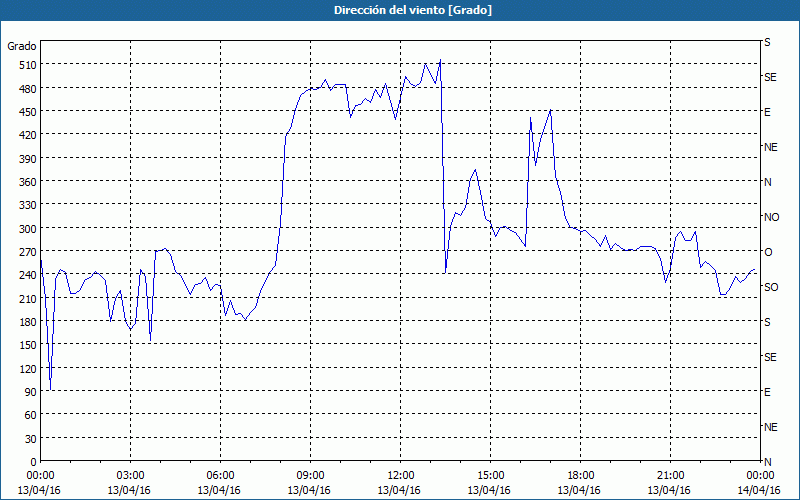Select the 240 value on the degree axis
This screenshot has height=500, width=800.
[28, 276]
